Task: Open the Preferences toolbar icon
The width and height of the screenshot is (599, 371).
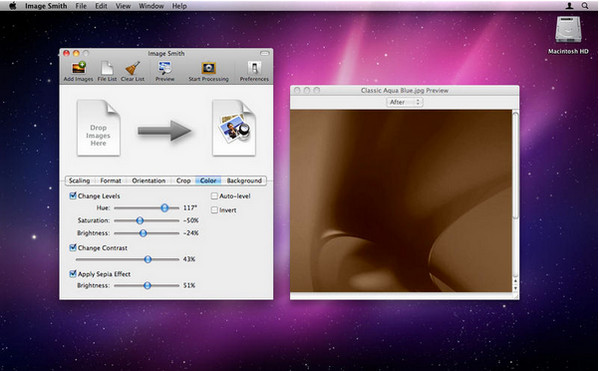Action: (x=254, y=68)
